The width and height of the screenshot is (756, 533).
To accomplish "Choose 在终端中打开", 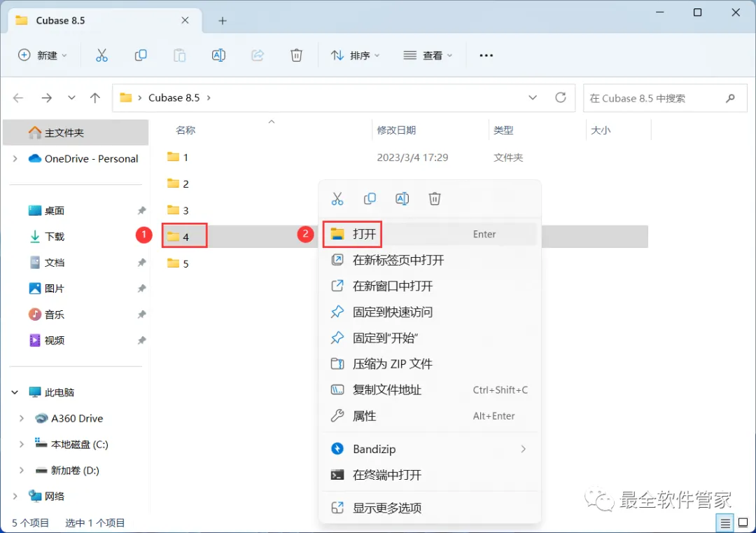I will [429, 475].
